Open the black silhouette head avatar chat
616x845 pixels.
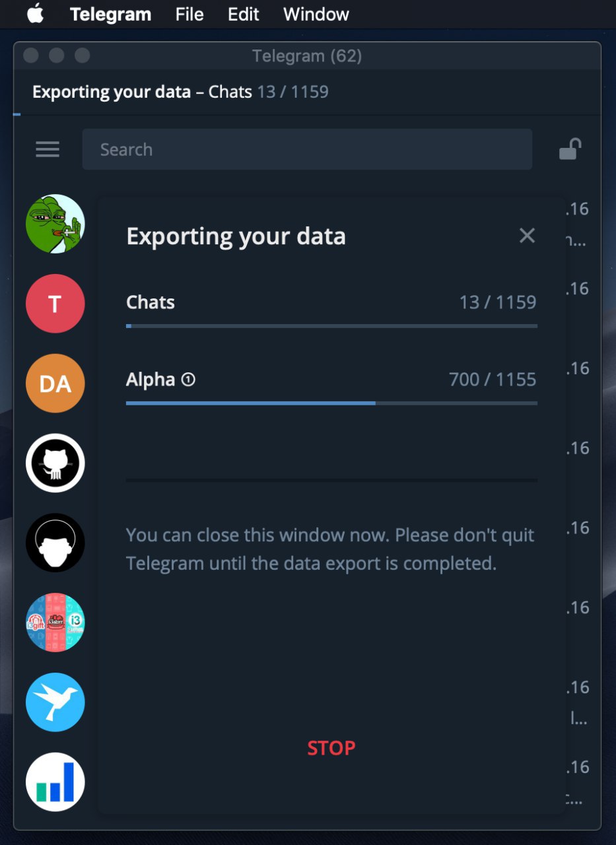[55, 543]
